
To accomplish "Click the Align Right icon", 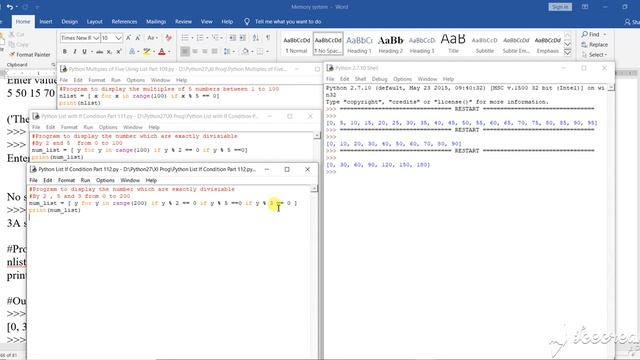I will [205, 51].
